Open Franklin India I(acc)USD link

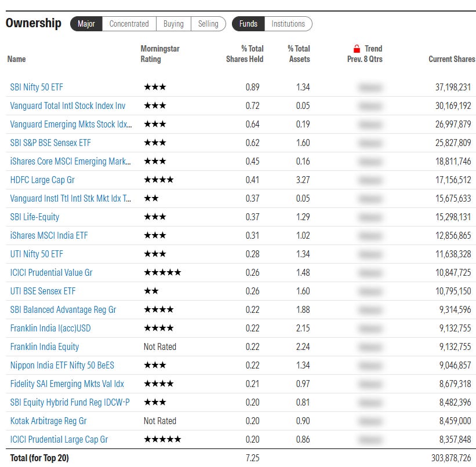50,329
